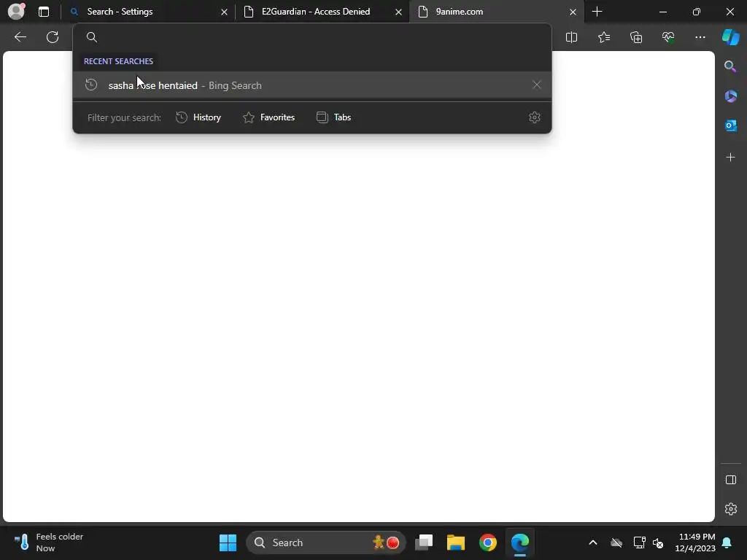Select the "sasha" recent search text

pos(120,85)
